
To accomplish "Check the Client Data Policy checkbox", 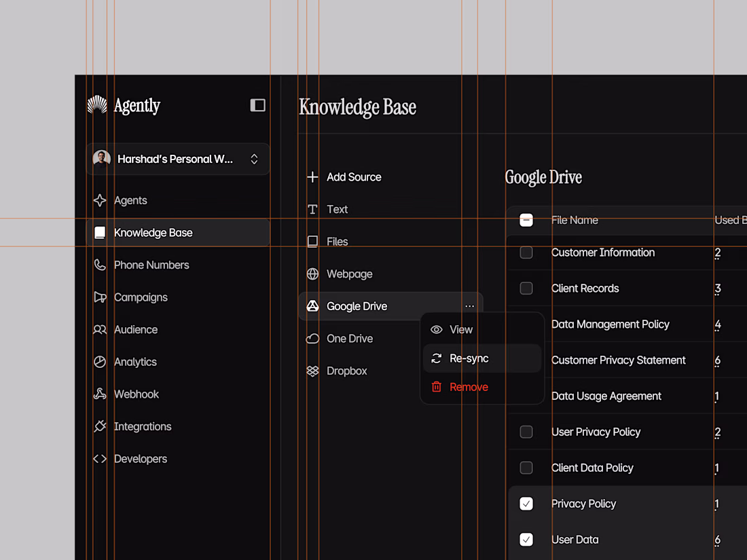I will pyautogui.click(x=526, y=468).
